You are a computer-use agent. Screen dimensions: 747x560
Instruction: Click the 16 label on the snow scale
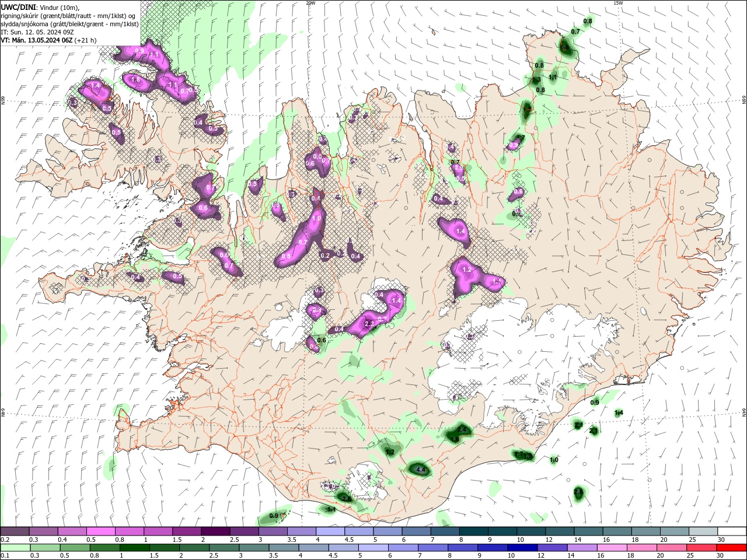(607, 540)
